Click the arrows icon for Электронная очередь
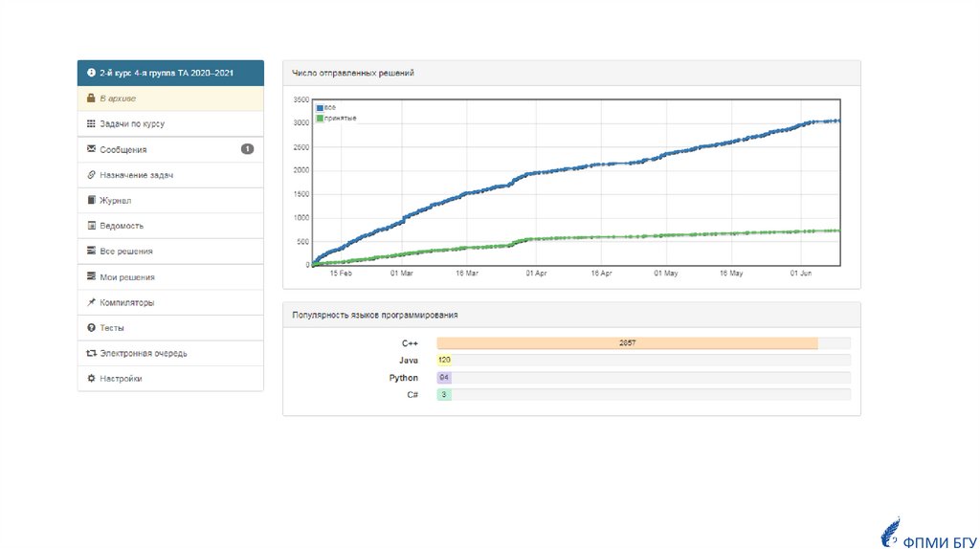 pos(91,353)
